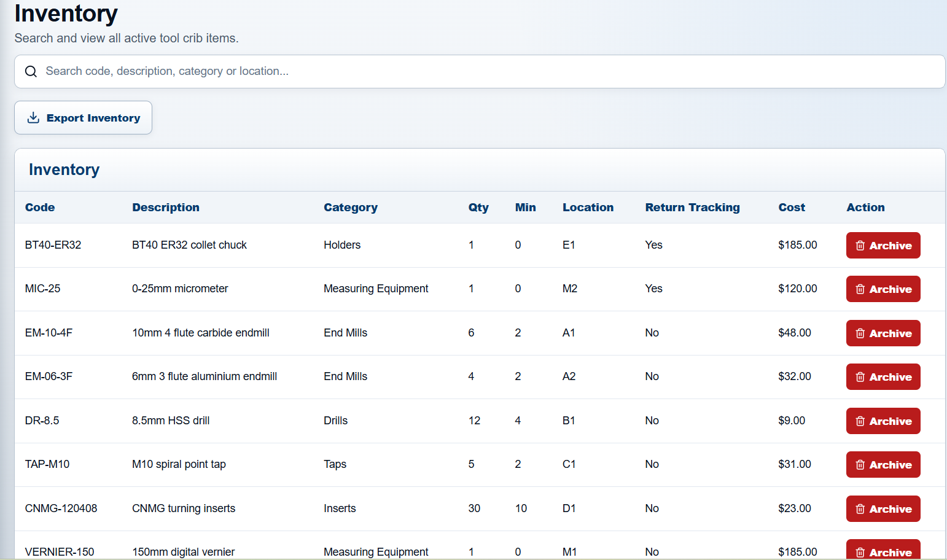
Task: Click the Category column header
Action: coord(351,208)
